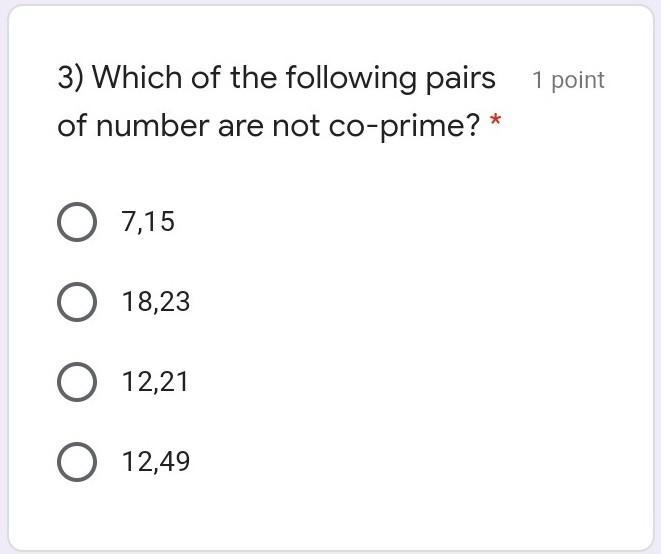The width and height of the screenshot is (661, 554).
Task: Click the red required asterisk
Action: point(495,123)
